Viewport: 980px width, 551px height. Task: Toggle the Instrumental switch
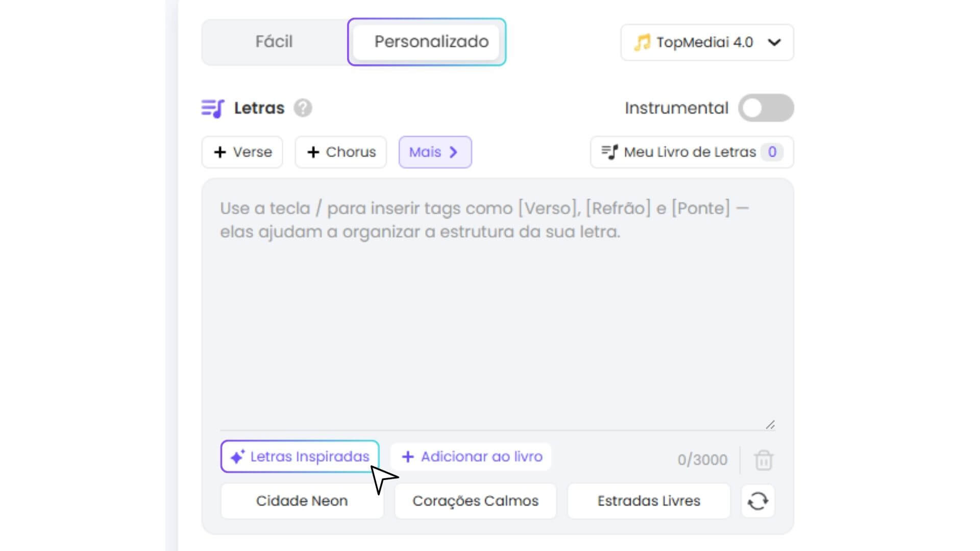[766, 108]
